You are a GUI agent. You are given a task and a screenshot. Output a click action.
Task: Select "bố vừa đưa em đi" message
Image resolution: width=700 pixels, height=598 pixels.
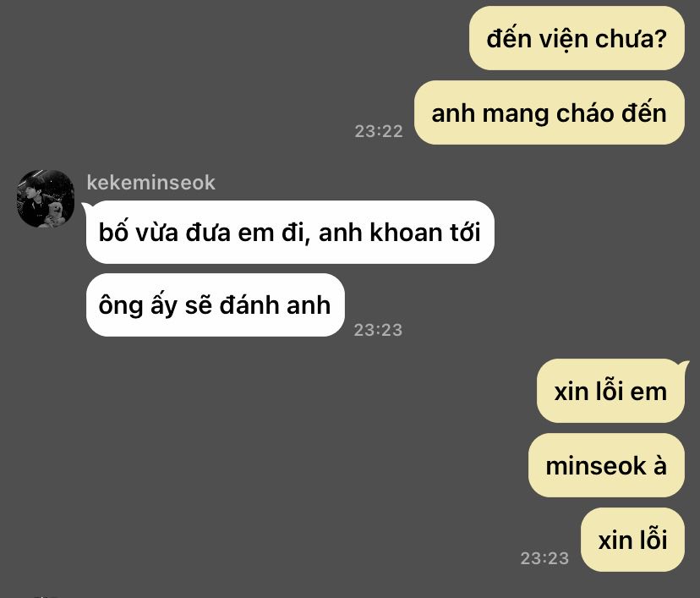290,233
